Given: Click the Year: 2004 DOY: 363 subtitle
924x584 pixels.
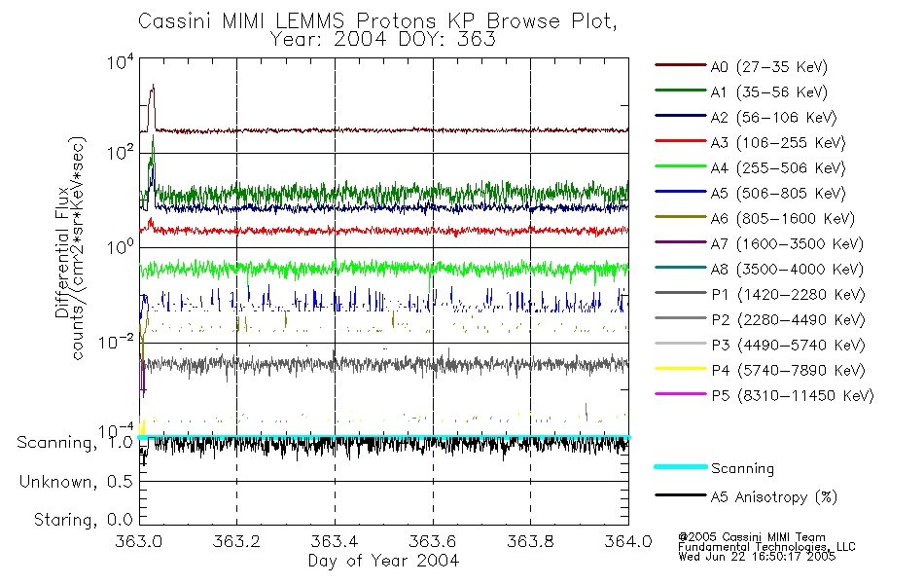Looking at the screenshot, I should 382,40.
